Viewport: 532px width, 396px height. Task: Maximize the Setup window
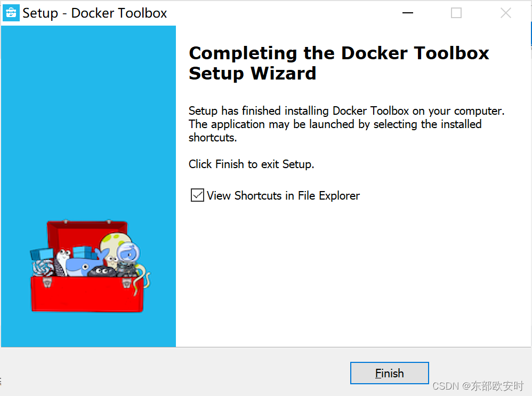pos(456,12)
